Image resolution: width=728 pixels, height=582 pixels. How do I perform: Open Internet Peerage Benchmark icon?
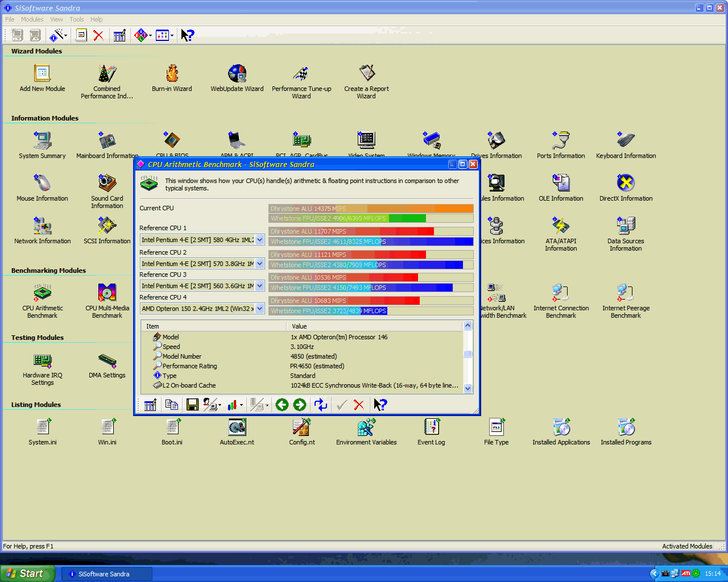pyautogui.click(x=626, y=293)
